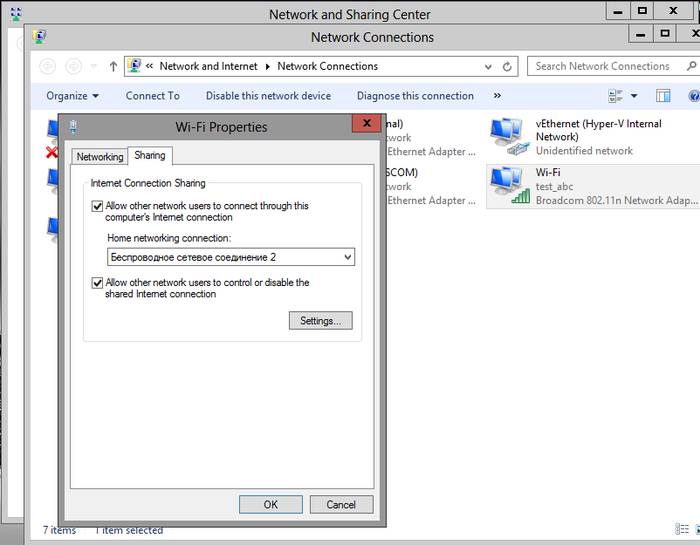Uncheck allow users to connect through connection

97,206
